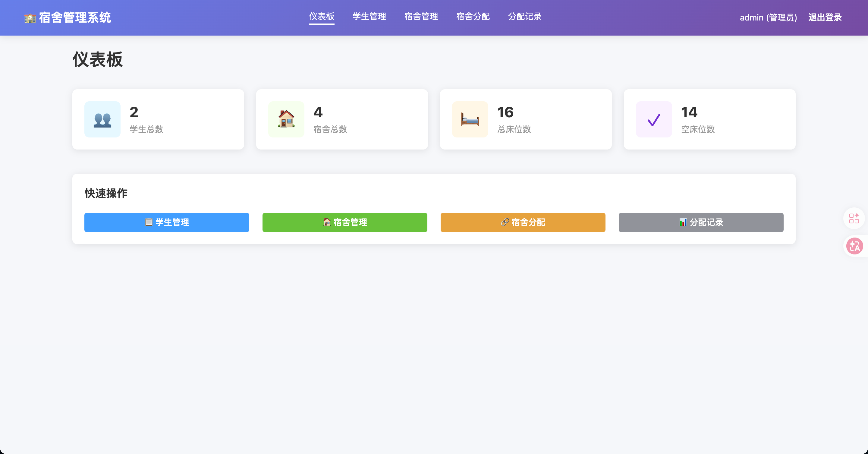The image size is (868, 454).
Task: Click the admin (管理员) user label
Action: pyautogui.click(x=768, y=17)
